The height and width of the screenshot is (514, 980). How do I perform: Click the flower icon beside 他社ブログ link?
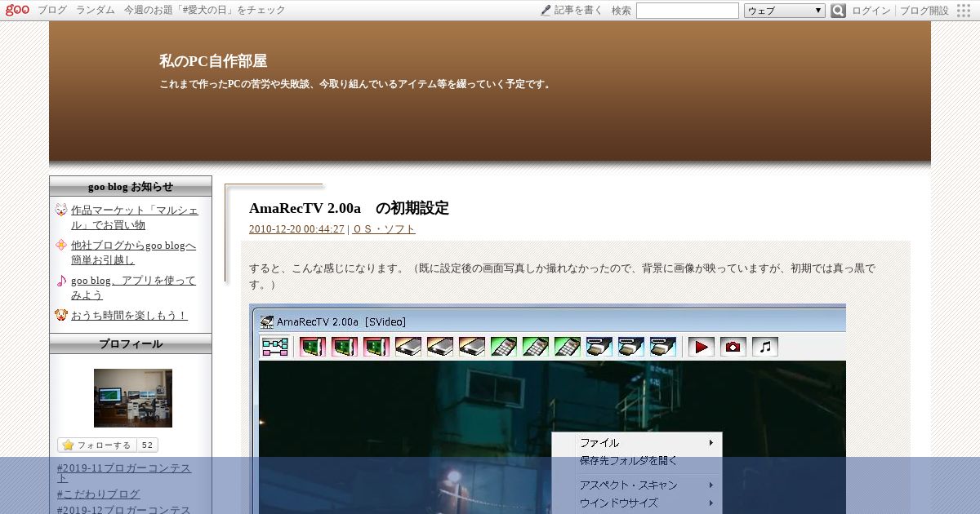[61, 245]
